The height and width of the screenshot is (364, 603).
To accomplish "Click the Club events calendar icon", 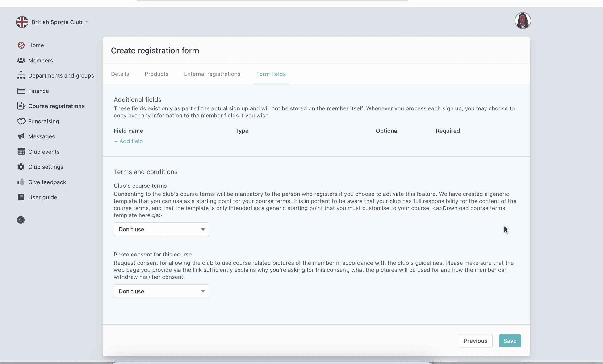I will (21, 151).
